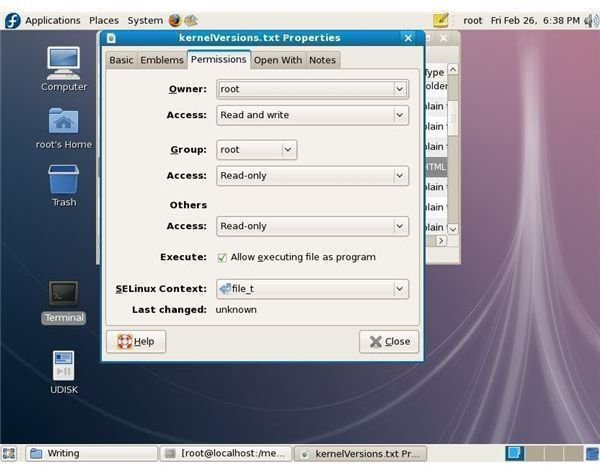Close the properties dialog with X
Image resolution: width=600 pixels, height=466 pixels.
408,38
